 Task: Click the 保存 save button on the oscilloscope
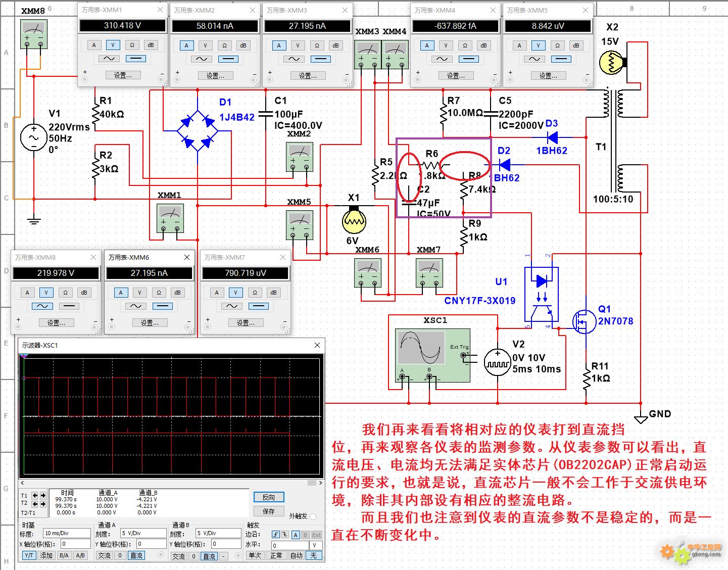[x=268, y=511]
